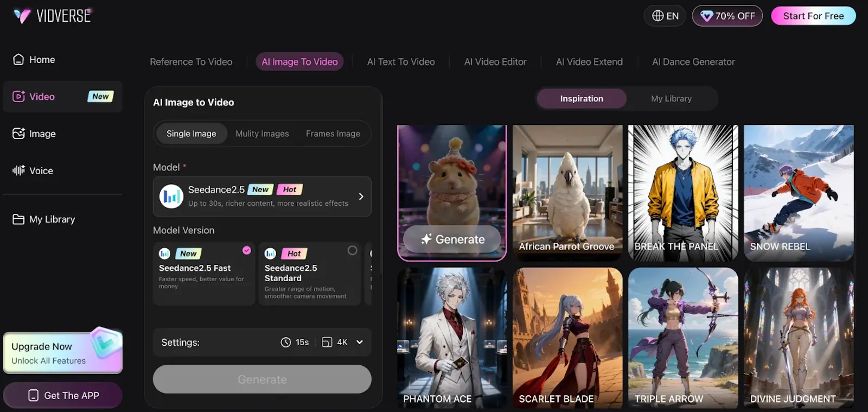The width and height of the screenshot is (868, 412).
Task: Click the Vidverse logo icon
Action: click(22, 16)
